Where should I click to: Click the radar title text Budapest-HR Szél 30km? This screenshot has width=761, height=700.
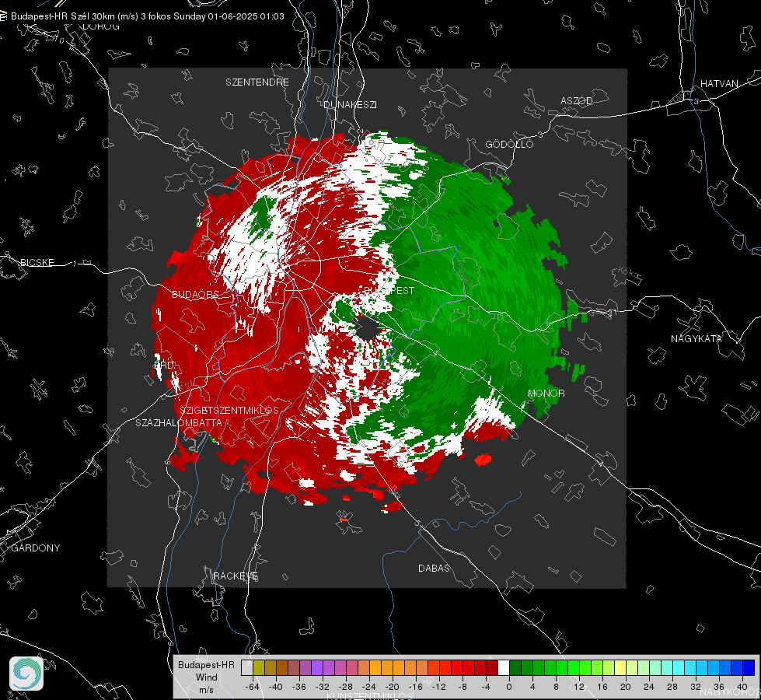63,16
